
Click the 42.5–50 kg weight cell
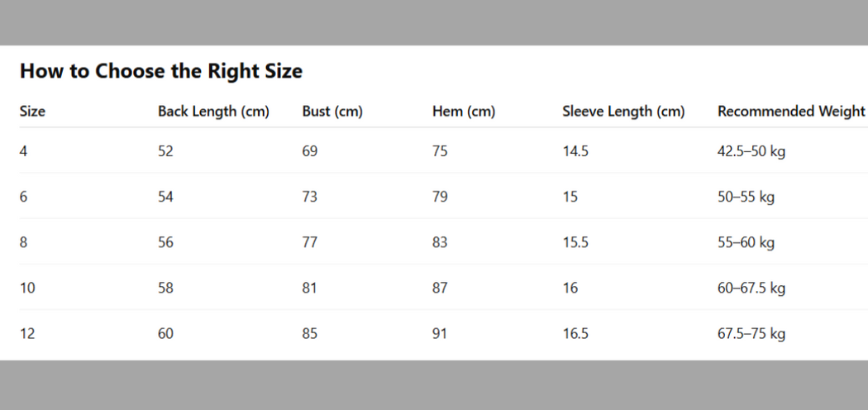[x=751, y=151]
